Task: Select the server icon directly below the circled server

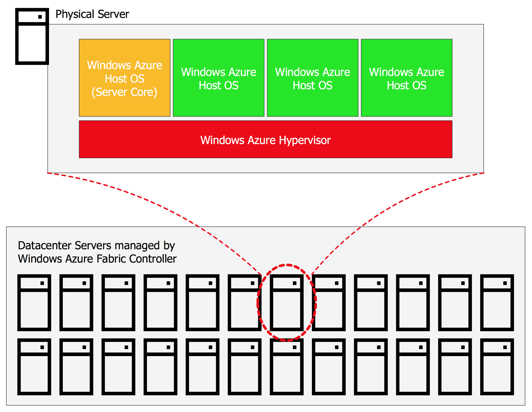Action: [287, 367]
